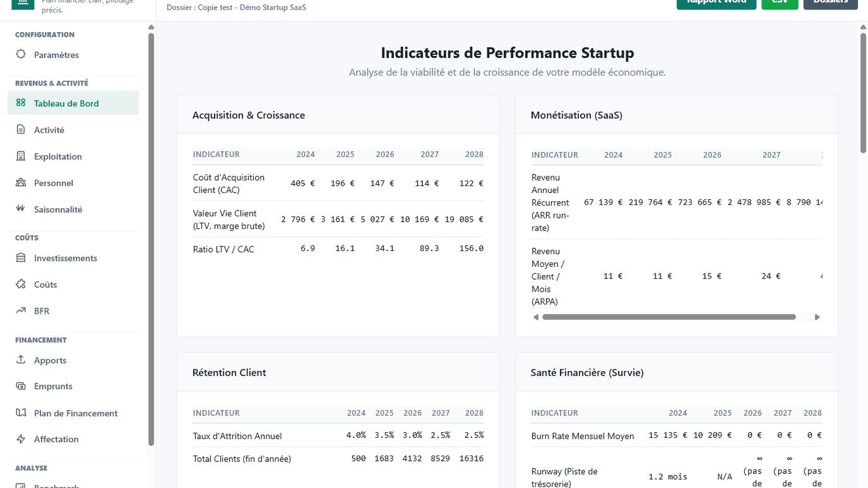Select the Activité document icon
Image resolution: width=868 pixels, height=488 pixels.
coord(21,129)
